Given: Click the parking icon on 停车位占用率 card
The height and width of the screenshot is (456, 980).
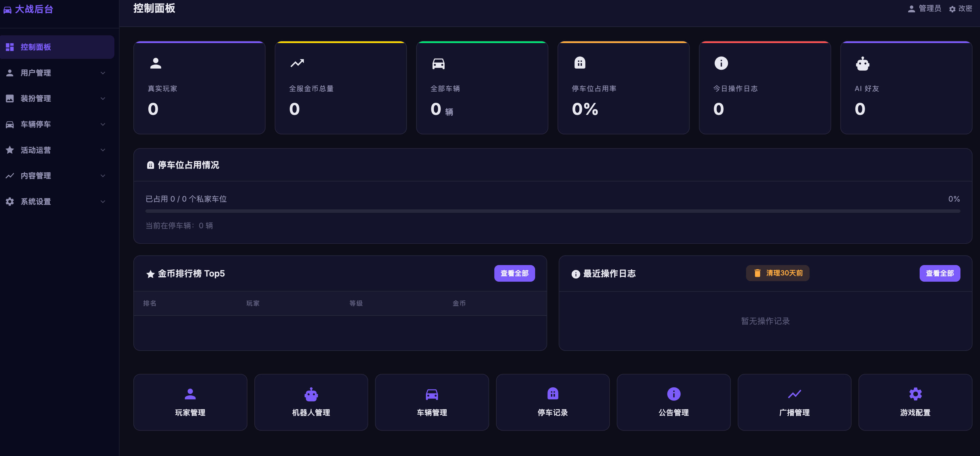Looking at the screenshot, I should (580, 63).
